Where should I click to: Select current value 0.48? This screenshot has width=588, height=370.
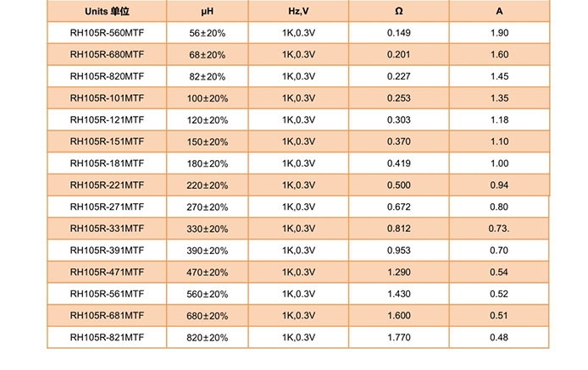[x=499, y=337]
